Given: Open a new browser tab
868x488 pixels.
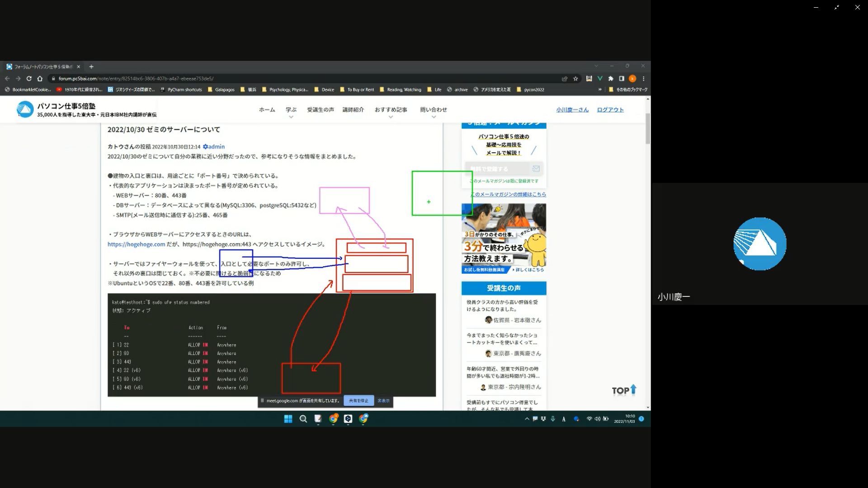Looking at the screenshot, I should (x=91, y=67).
